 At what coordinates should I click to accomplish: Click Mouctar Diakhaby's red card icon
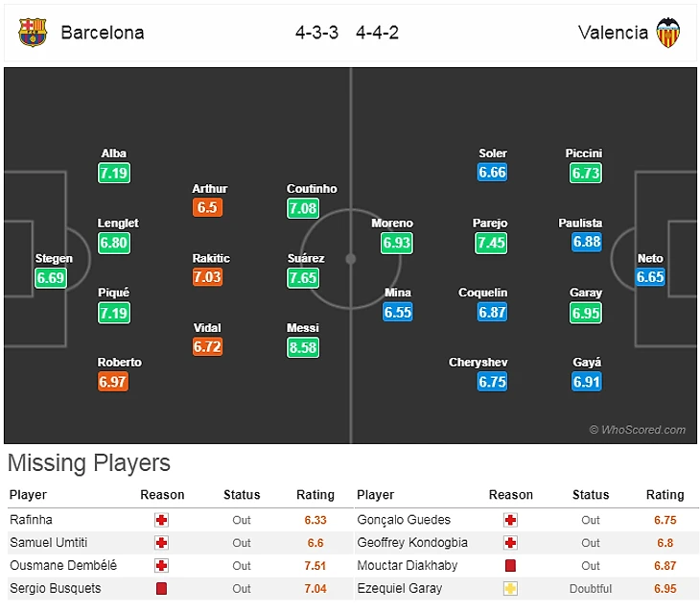(510, 566)
